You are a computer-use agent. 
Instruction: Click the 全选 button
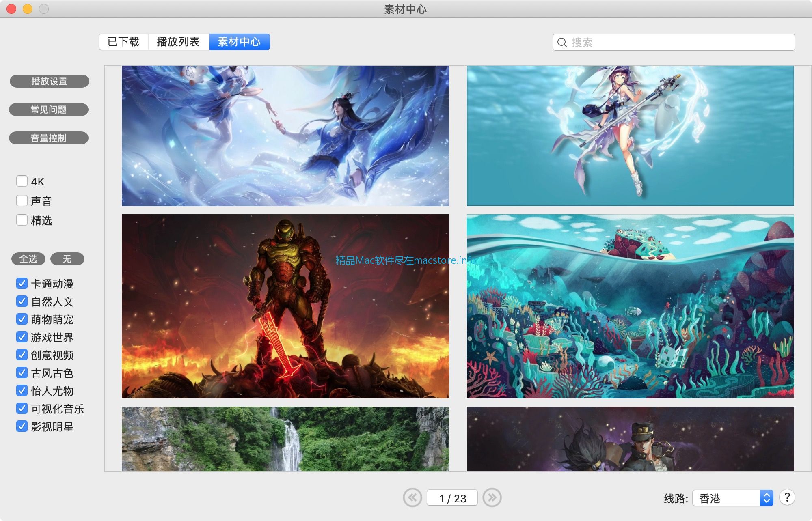(28, 259)
